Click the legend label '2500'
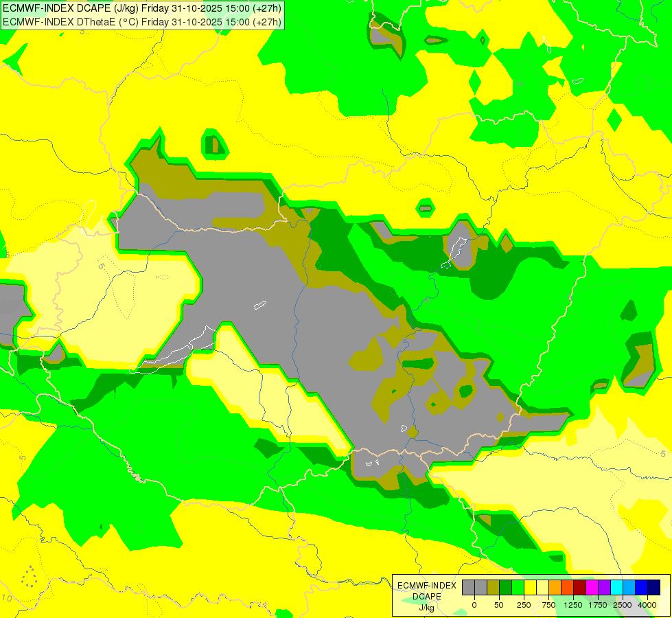672x618 pixels. tap(623, 605)
